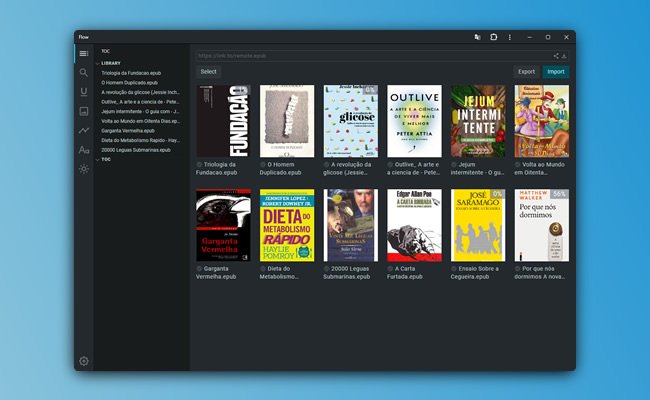The image size is (650, 400).
Task: Click the translate icon in title bar
Action: [478, 37]
